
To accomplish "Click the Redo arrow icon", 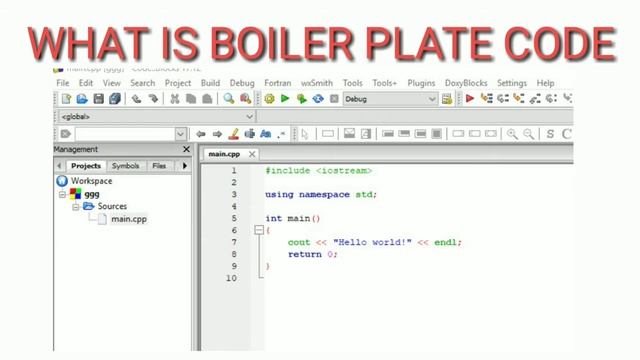I will tap(153, 99).
